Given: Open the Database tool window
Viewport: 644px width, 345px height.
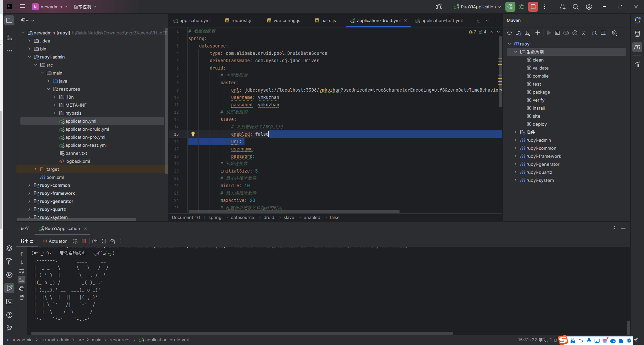Looking at the screenshot, I should coord(637,34).
